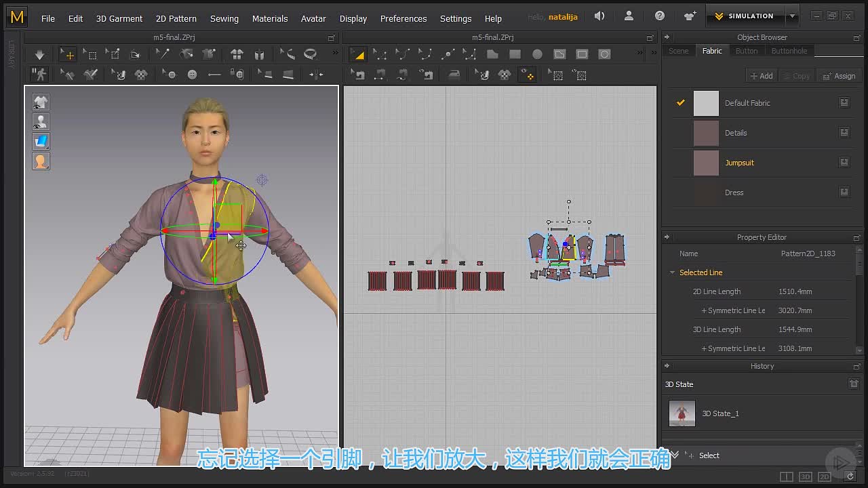Click the Assign button
The width and height of the screenshot is (868, 488).
(839, 76)
